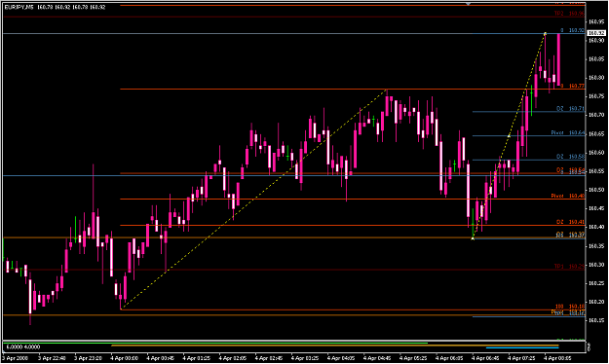
Task: Select the blue Pivot 160.64 label
Action: (567, 132)
